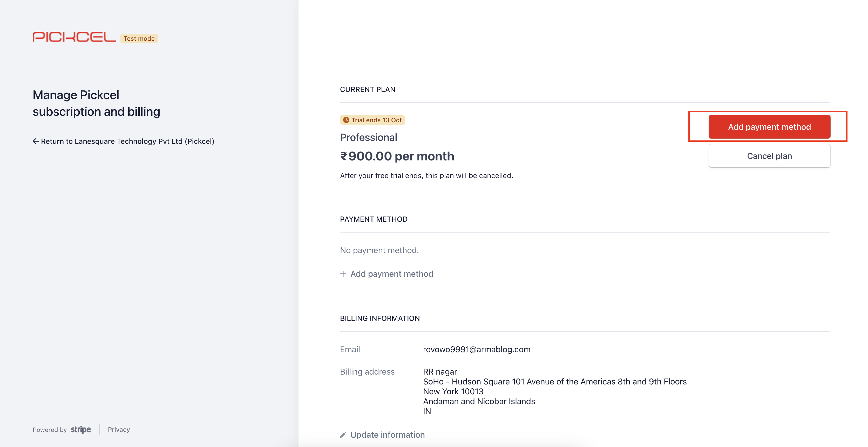Click the plus icon under No payment method
Image resolution: width=868 pixels, height=447 pixels.
coord(343,274)
